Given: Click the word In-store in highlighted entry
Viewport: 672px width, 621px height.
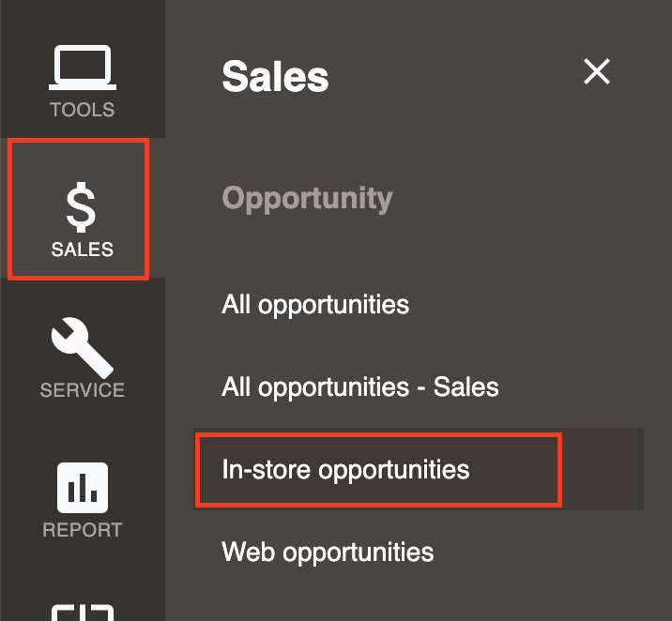Looking at the screenshot, I should pos(267,469).
